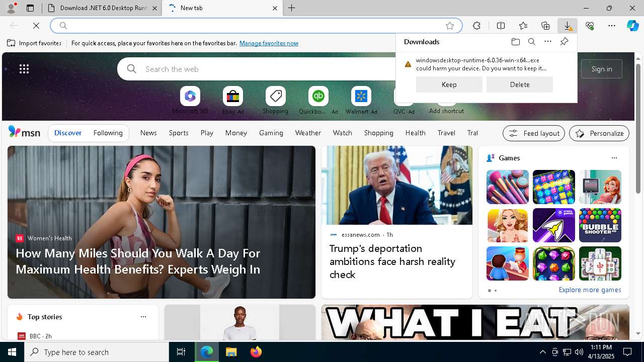Image resolution: width=644 pixels, height=362 pixels.
Task: Open a new browser tab
Action: pos(292,8)
